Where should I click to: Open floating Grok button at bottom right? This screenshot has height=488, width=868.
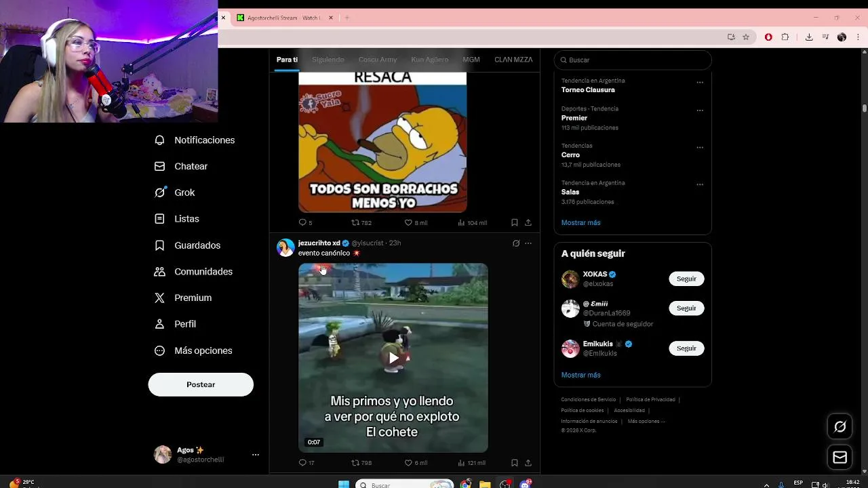click(840, 426)
